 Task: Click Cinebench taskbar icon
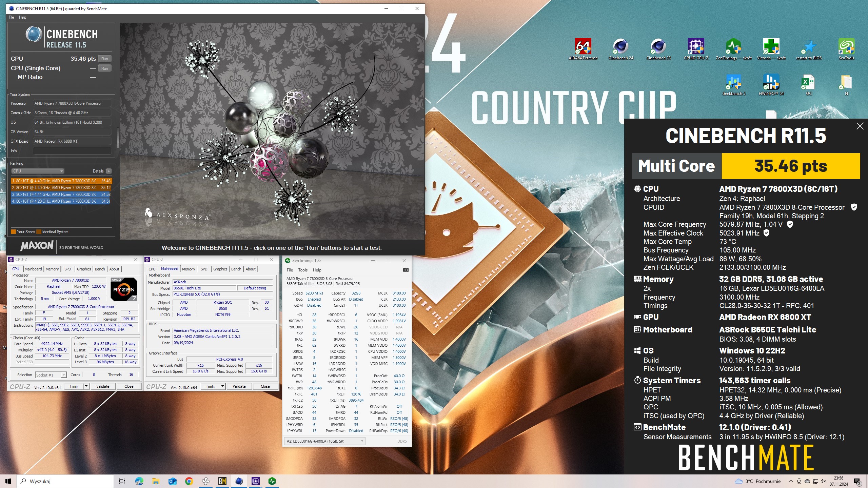coord(239,481)
